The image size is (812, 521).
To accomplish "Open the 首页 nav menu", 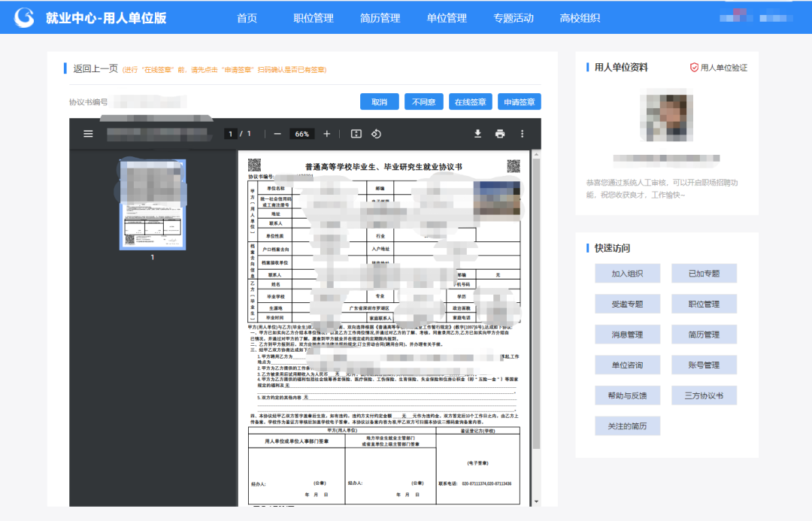I will [x=247, y=18].
